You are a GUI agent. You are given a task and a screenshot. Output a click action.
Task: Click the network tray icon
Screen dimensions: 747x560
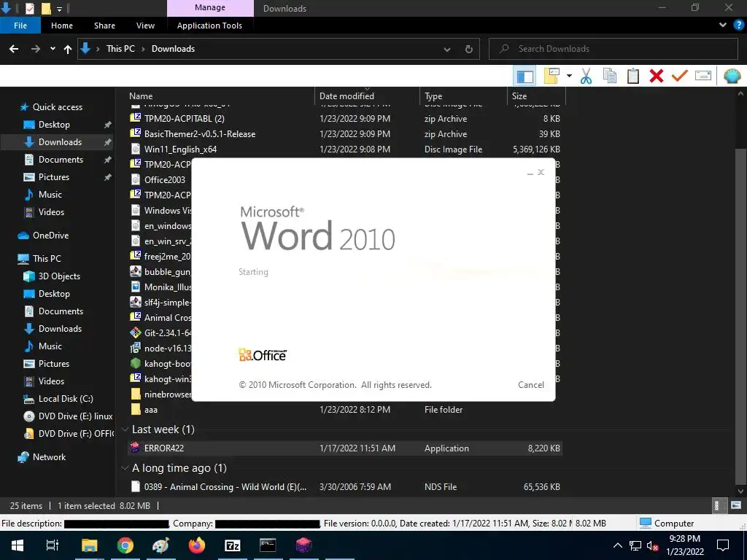pyautogui.click(x=635, y=545)
